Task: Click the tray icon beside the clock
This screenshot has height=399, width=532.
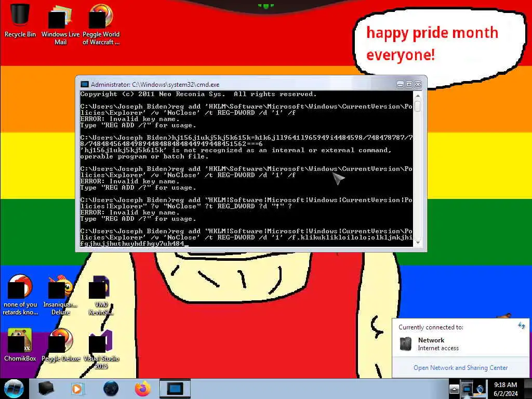Action: 480,389
